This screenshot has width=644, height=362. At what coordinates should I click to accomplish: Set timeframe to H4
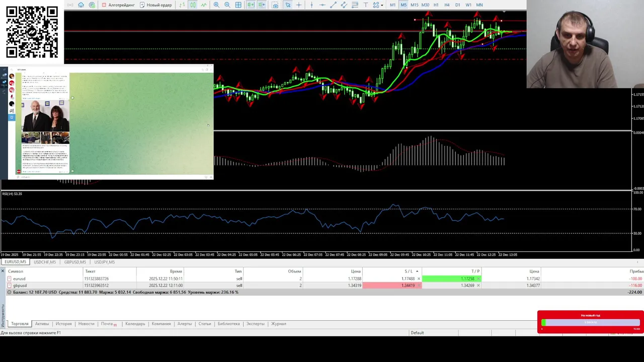[x=447, y=5]
